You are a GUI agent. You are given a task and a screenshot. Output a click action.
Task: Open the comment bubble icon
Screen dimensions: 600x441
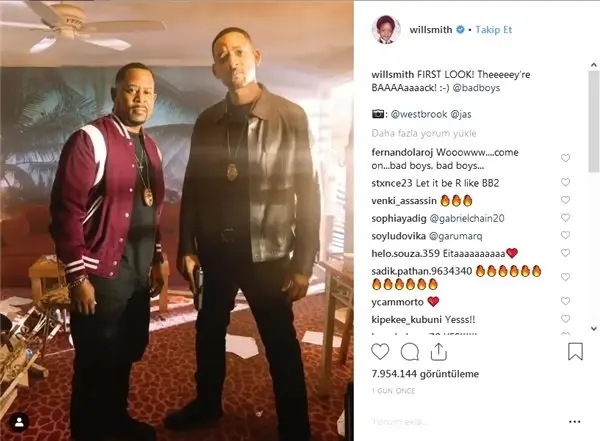click(x=409, y=352)
